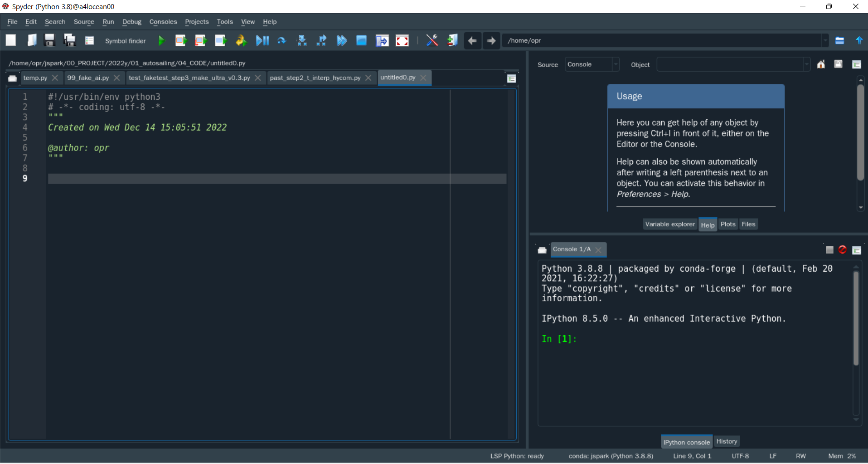
Task: Open the Debug menu
Action: click(132, 22)
